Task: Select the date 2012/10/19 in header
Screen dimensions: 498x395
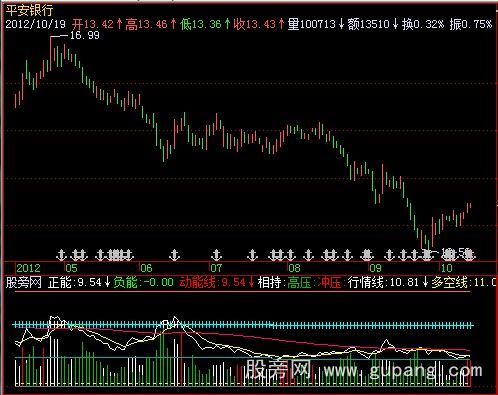Action: point(36,24)
